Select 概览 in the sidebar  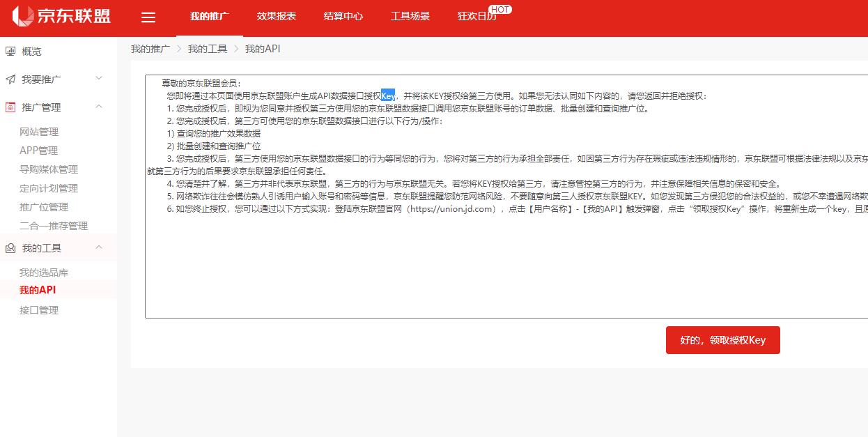31,52
